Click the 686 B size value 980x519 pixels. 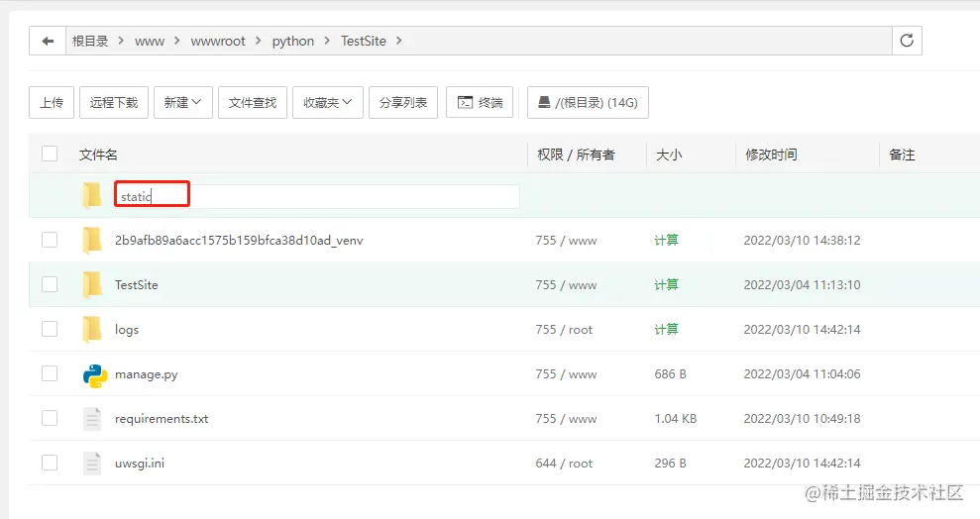tap(670, 374)
